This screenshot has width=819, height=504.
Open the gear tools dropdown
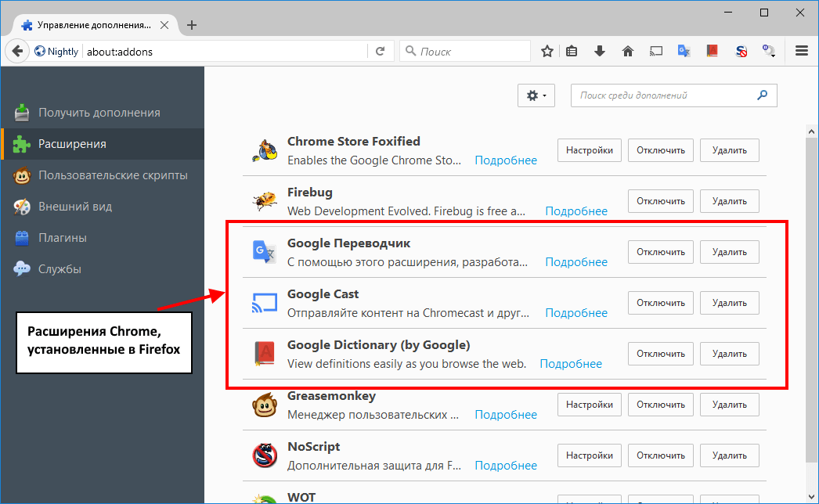click(536, 95)
